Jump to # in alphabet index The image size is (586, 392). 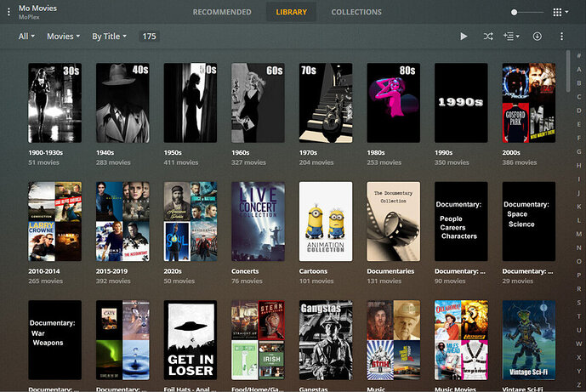[578, 55]
